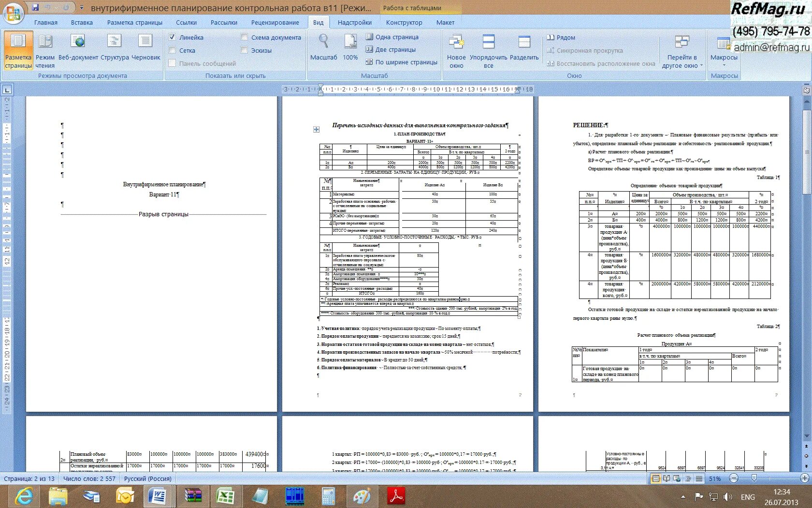
Task: Open the Ссылки tab
Action: [186, 22]
